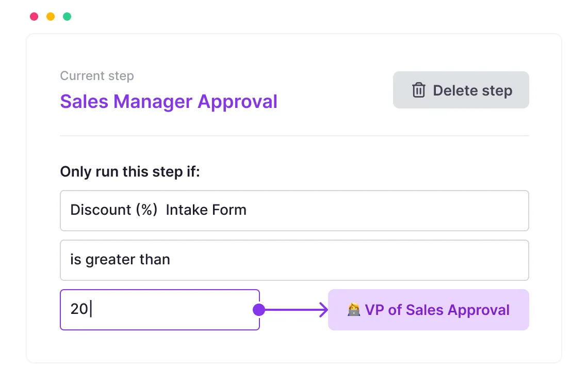The image size is (588, 380).
Task: Select the Sales Manager Approval title
Action: 169,102
